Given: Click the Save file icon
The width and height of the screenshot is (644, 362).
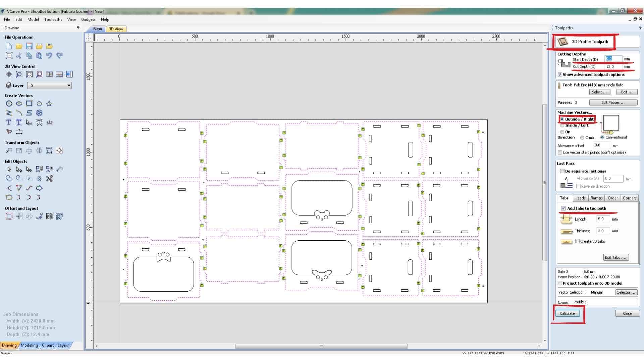Looking at the screenshot, I should coord(29,46).
